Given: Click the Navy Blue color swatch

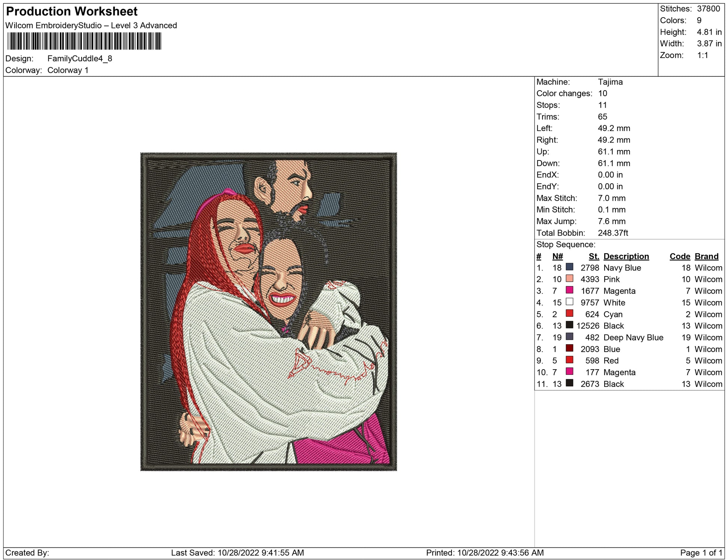Looking at the screenshot, I should coord(569,267).
